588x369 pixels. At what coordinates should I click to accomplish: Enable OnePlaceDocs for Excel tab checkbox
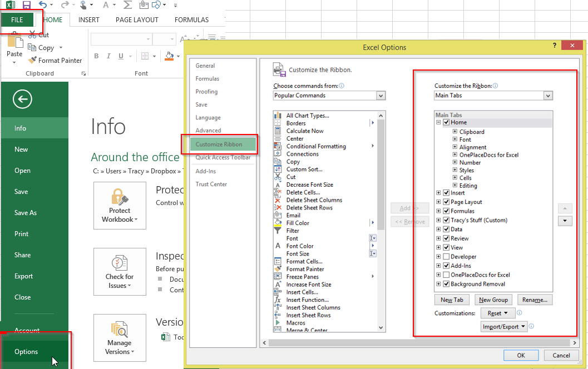(446, 275)
